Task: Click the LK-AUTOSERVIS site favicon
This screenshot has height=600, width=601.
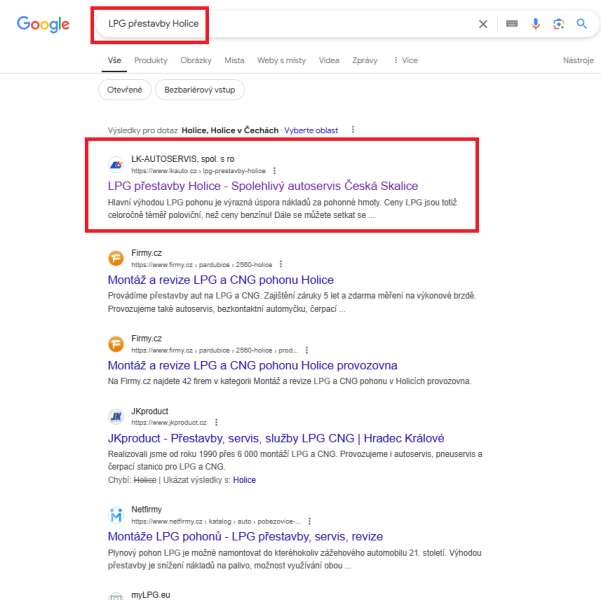Action: click(x=116, y=164)
